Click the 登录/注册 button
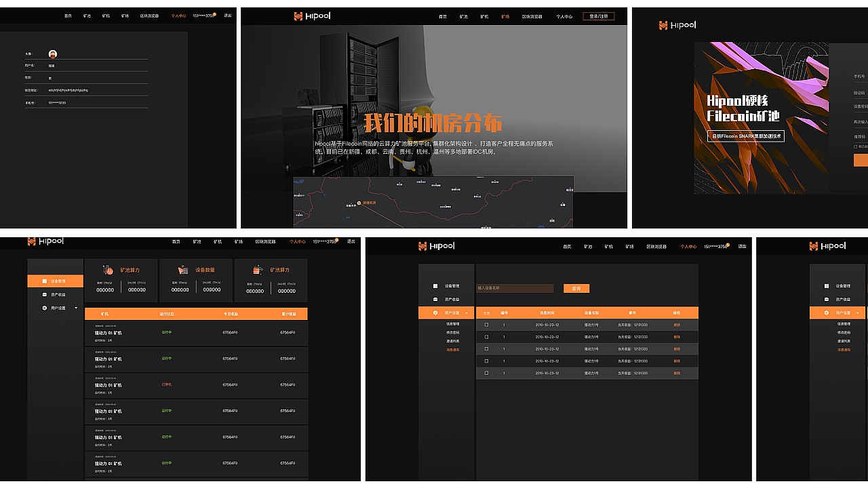The image size is (868, 488). click(x=599, y=16)
